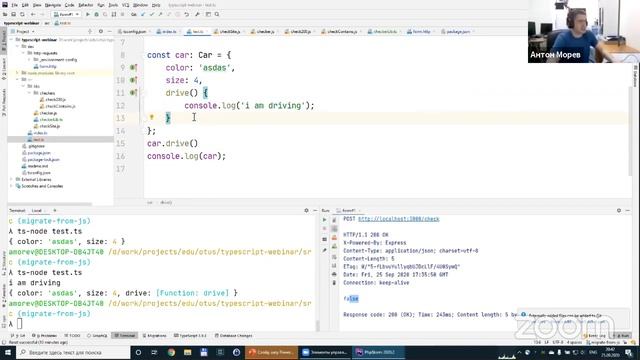Click the Stop icon in main toolbar
Image resolution: width=640 pixels, height=360 pixels.
(122, 14)
